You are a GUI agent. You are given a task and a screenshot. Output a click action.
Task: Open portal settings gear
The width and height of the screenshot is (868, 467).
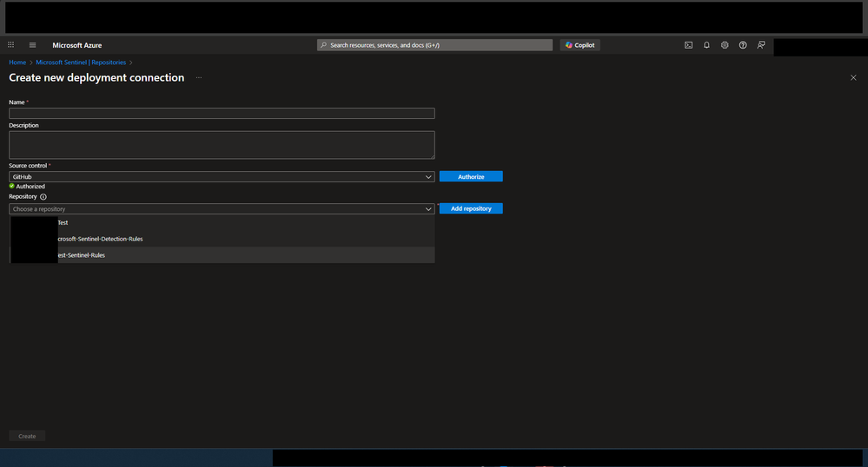point(725,45)
